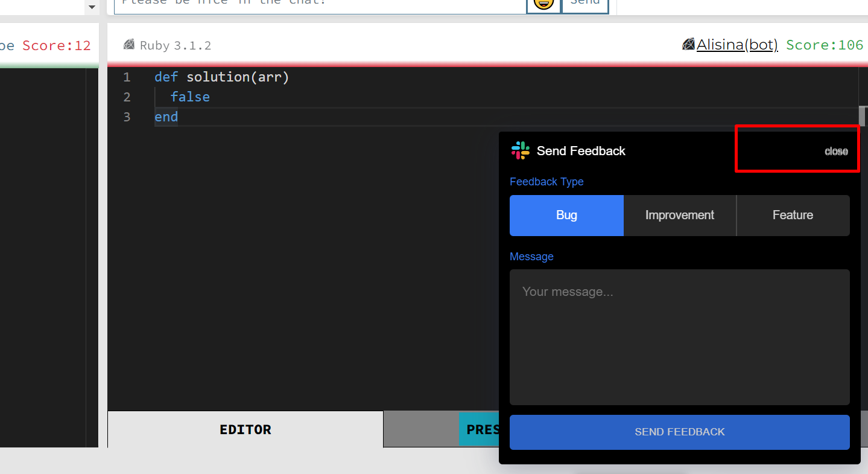Open the small dropdown arrow at top left
The width and height of the screenshot is (868, 474).
(92, 7)
